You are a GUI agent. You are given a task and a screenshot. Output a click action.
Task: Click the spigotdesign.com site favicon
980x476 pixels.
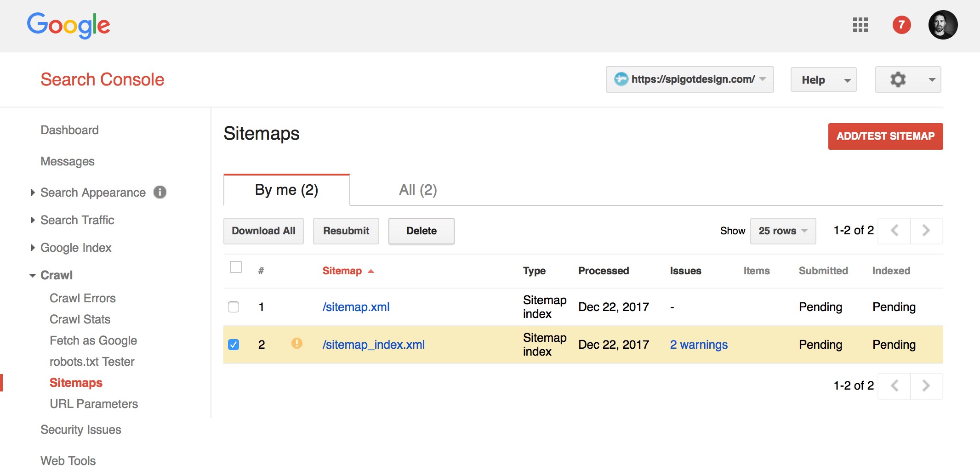coord(621,79)
